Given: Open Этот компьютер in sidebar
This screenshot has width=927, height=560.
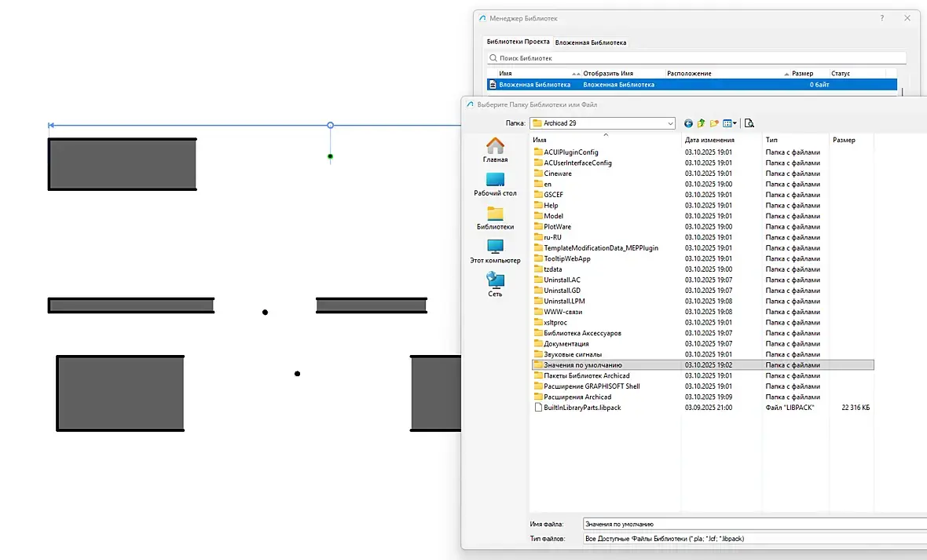Looking at the screenshot, I should click(x=496, y=251).
